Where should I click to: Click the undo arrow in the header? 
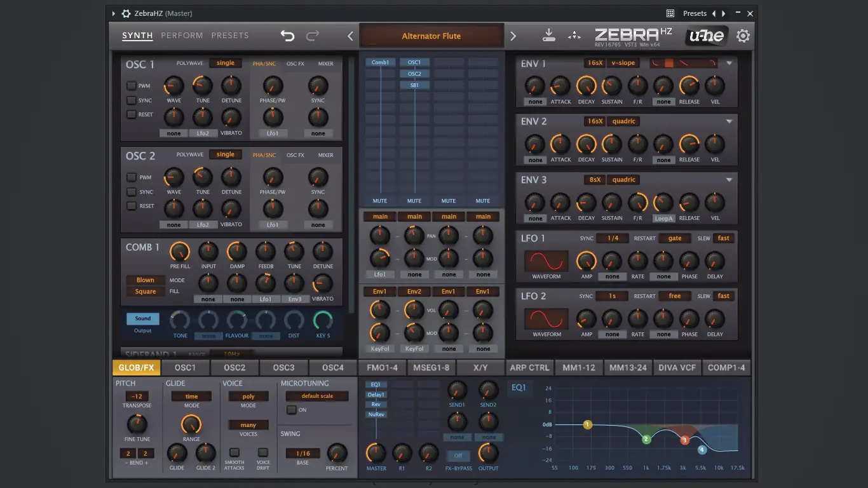point(288,36)
